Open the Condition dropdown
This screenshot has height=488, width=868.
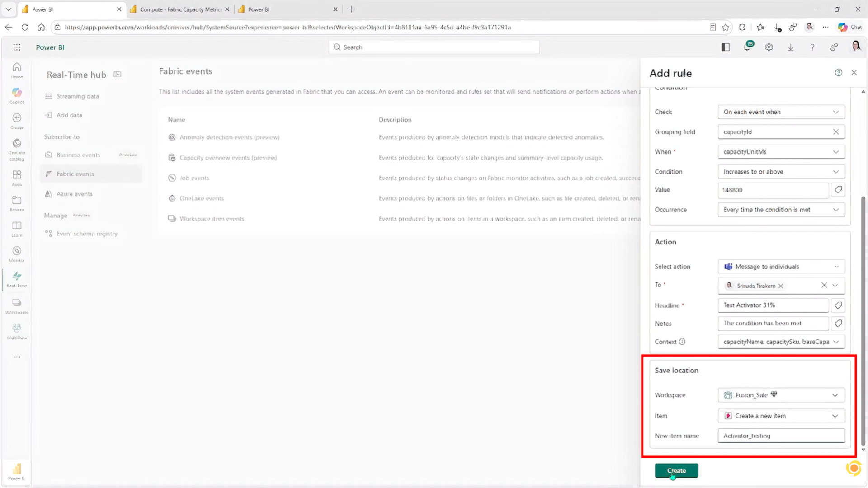pyautogui.click(x=781, y=172)
